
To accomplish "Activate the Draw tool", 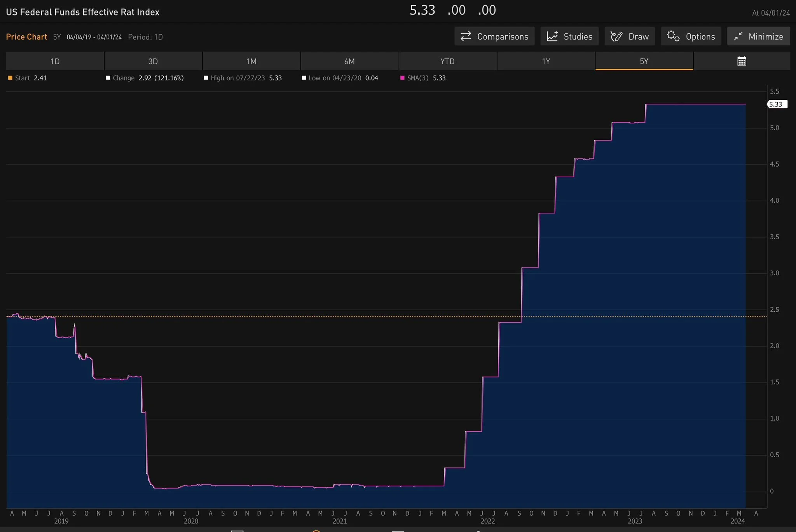I will [630, 37].
